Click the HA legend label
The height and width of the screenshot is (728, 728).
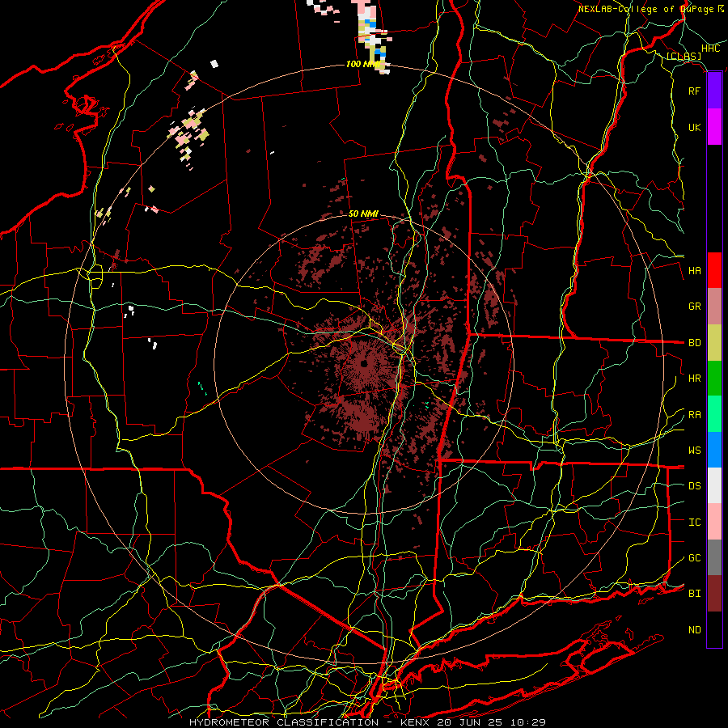click(694, 271)
